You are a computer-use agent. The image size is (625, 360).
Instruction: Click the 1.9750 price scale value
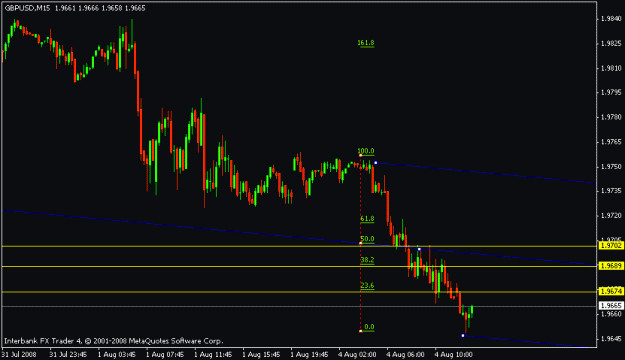point(611,167)
